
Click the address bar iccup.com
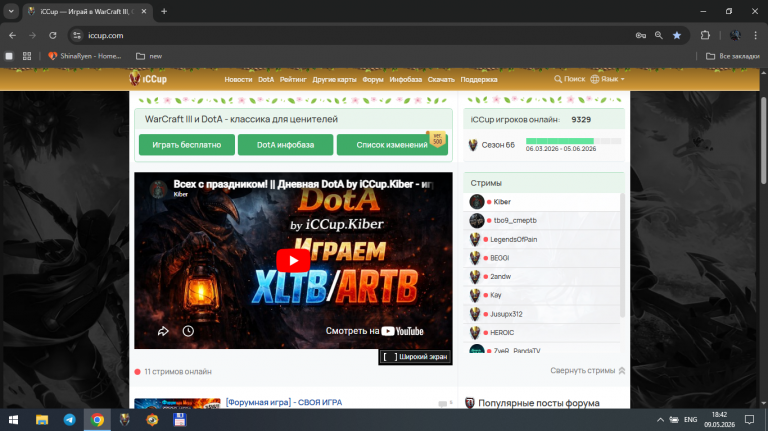353,35
